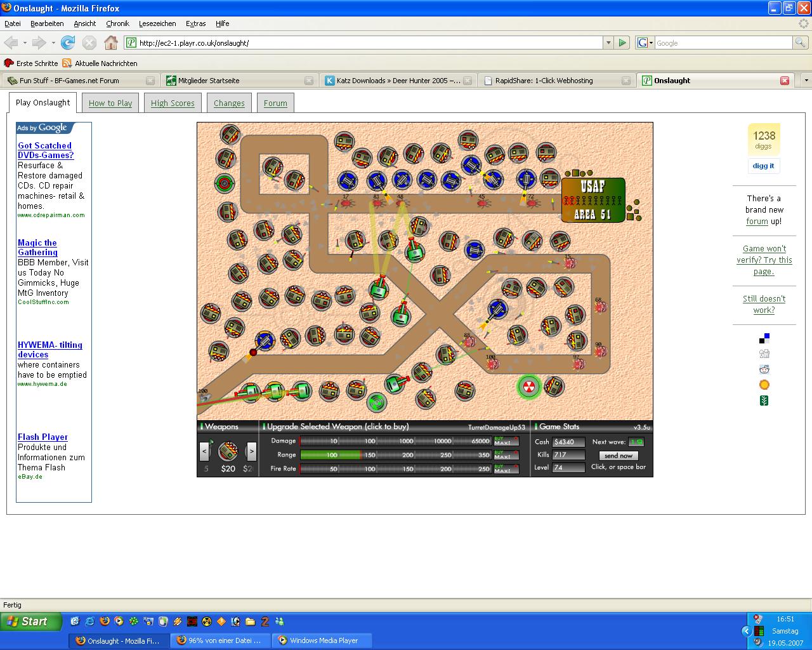Buy the Range upgrade
This screenshot has height=650, width=812.
[x=506, y=455]
